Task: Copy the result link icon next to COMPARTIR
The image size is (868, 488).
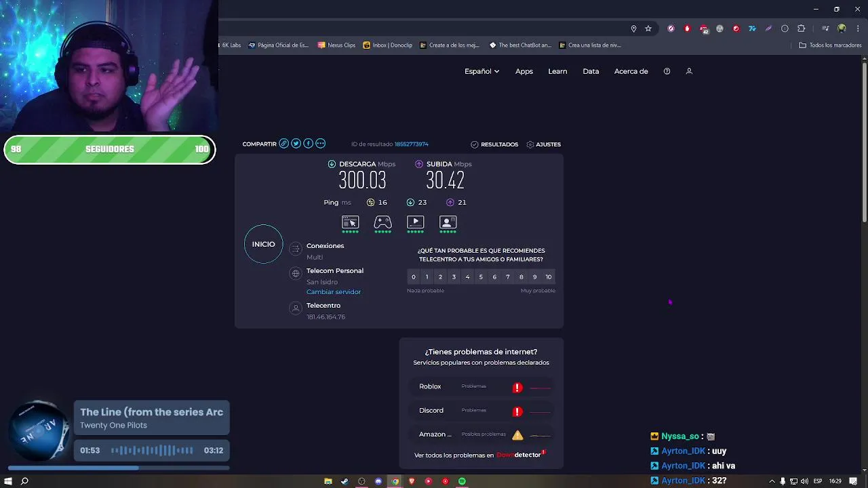Action: 284,144
